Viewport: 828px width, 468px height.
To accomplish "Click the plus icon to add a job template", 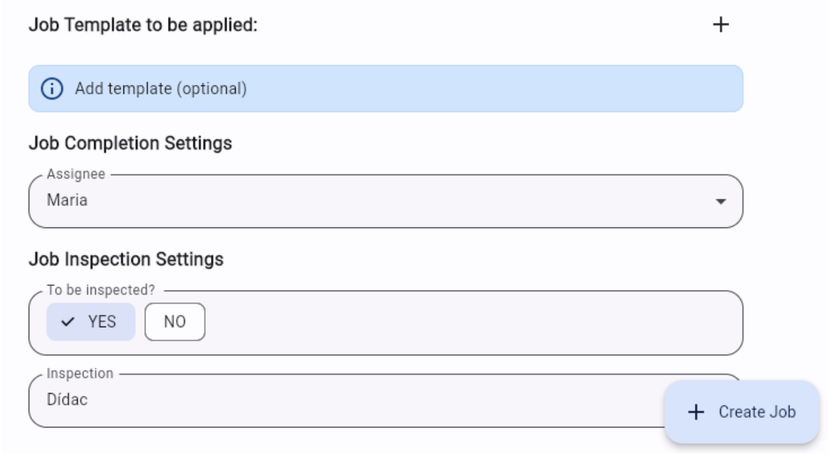I will tap(720, 25).
